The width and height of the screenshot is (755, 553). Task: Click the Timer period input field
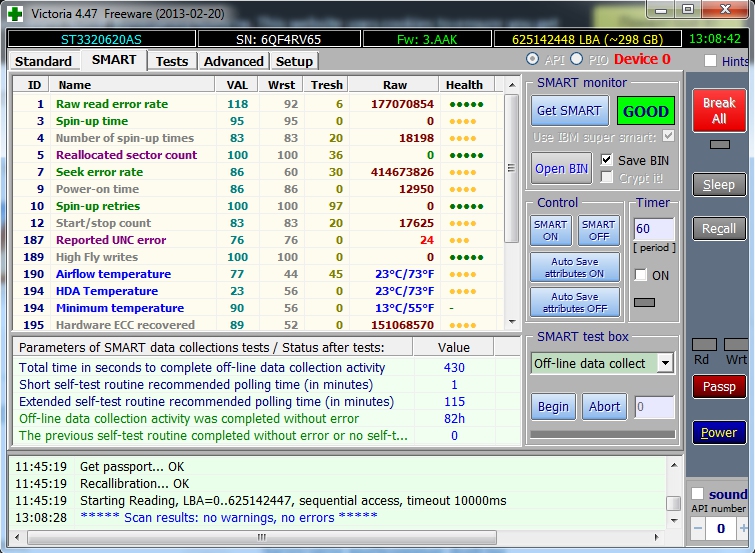coord(653,229)
